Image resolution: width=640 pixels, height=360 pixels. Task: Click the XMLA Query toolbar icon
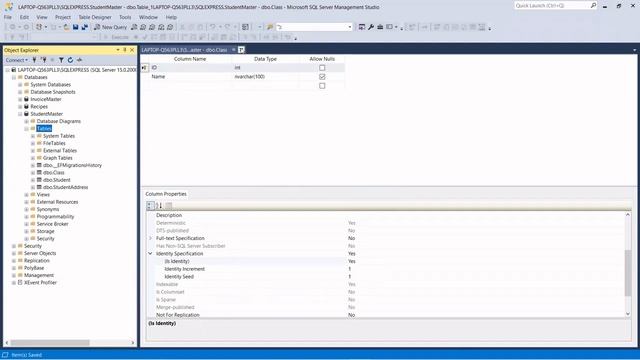click(161, 27)
